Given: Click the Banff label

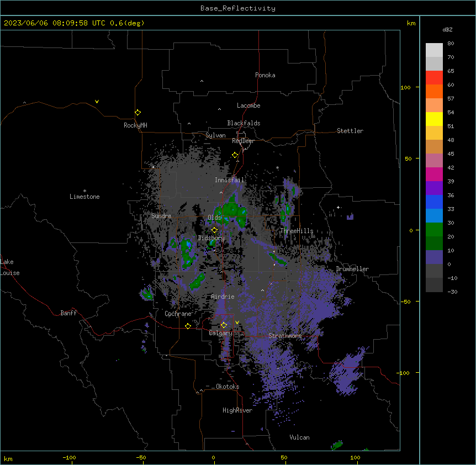Looking at the screenshot, I should [68, 313].
